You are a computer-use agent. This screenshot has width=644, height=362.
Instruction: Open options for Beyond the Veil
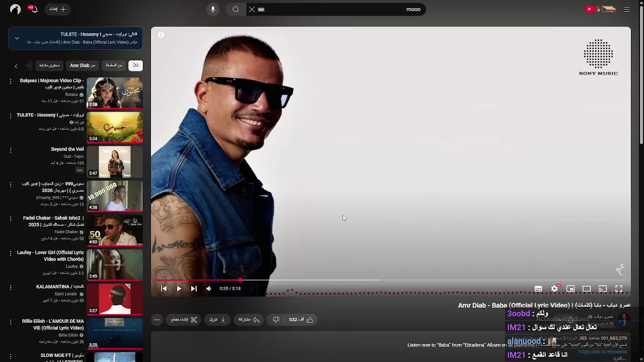[x=11, y=150]
